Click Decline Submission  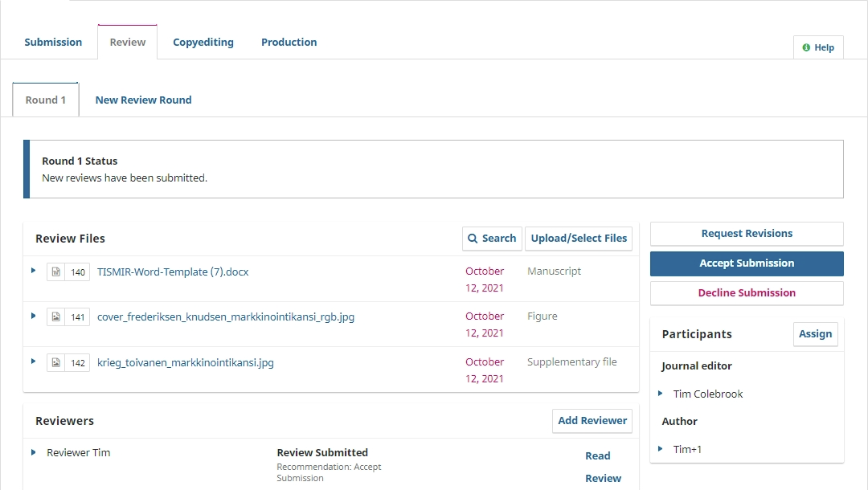[x=747, y=293]
